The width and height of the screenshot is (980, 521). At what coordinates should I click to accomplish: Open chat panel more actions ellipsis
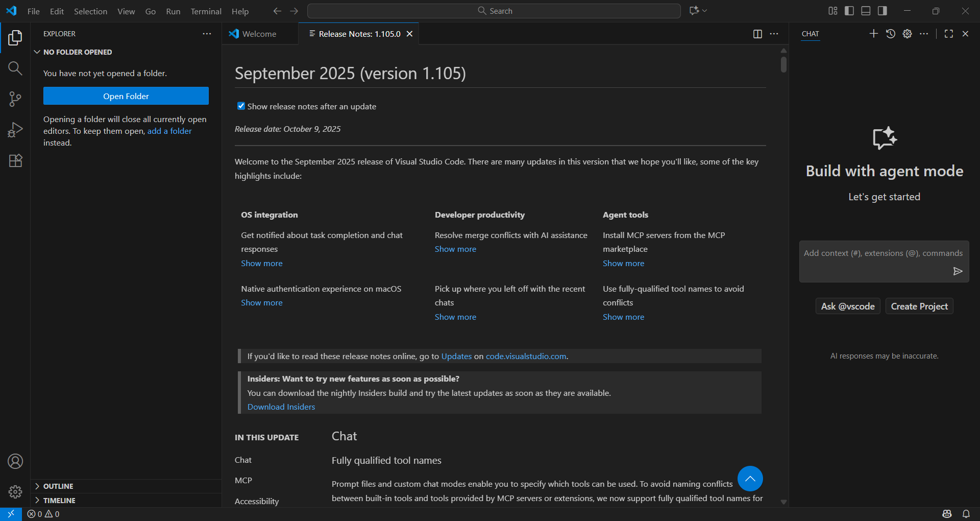coord(924,34)
